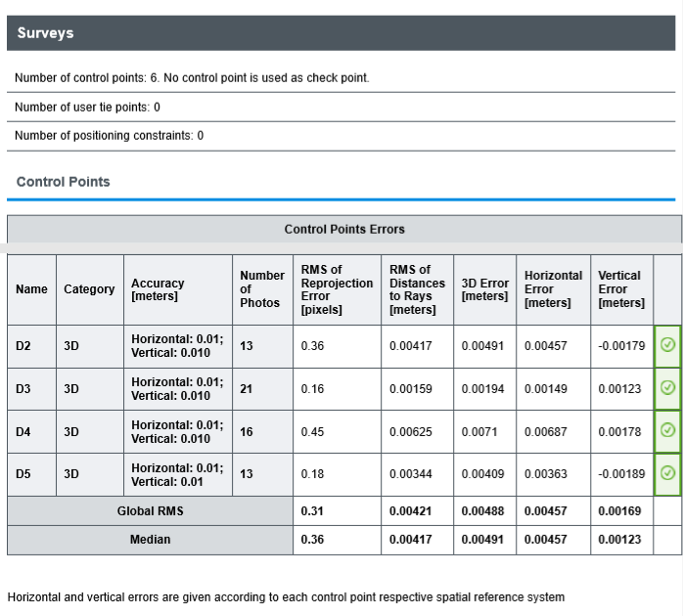The height and width of the screenshot is (616, 683).
Task: Click the green check icon for D2
Action: pyautogui.click(x=667, y=345)
